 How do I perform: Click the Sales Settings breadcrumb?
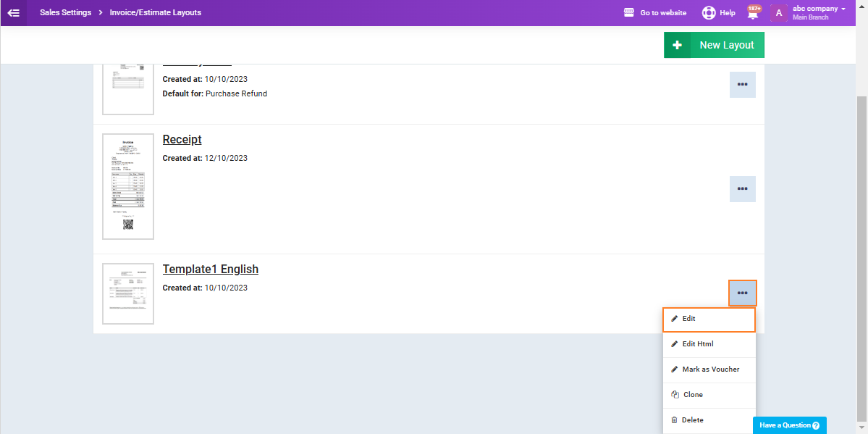coord(66,12)
